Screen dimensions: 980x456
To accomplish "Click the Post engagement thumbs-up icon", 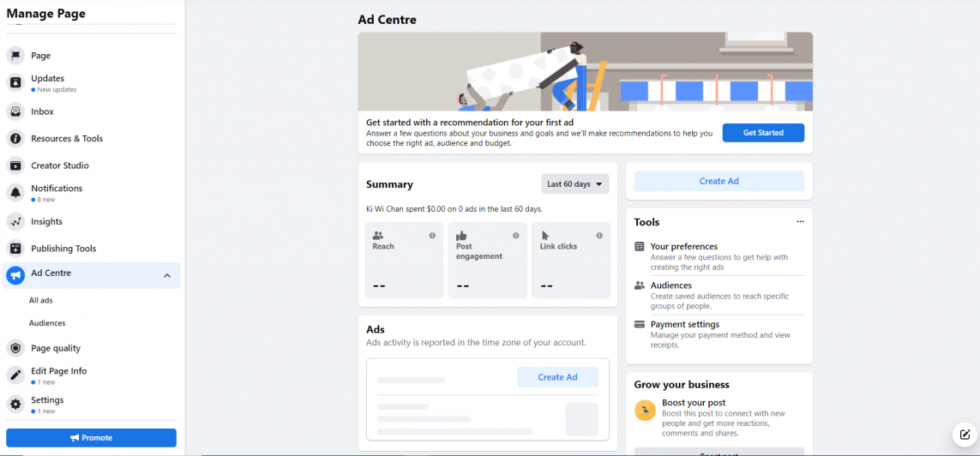I will coord(462,236).
